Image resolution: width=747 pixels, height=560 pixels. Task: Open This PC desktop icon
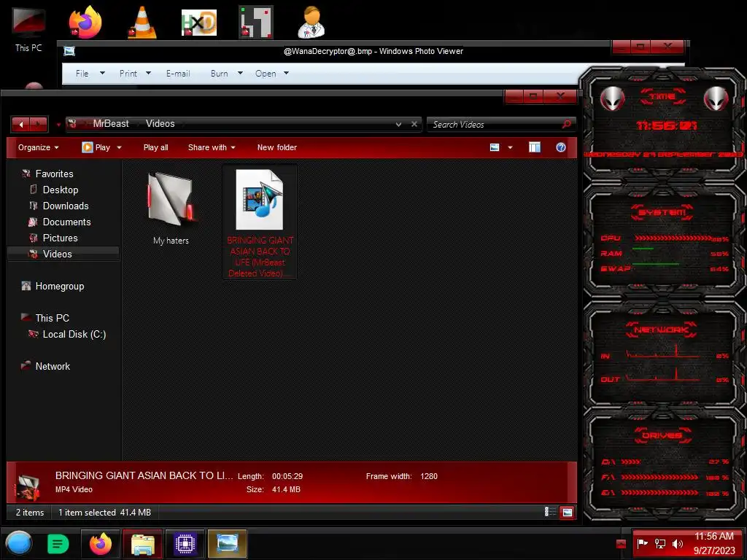(x=28, y=29)
